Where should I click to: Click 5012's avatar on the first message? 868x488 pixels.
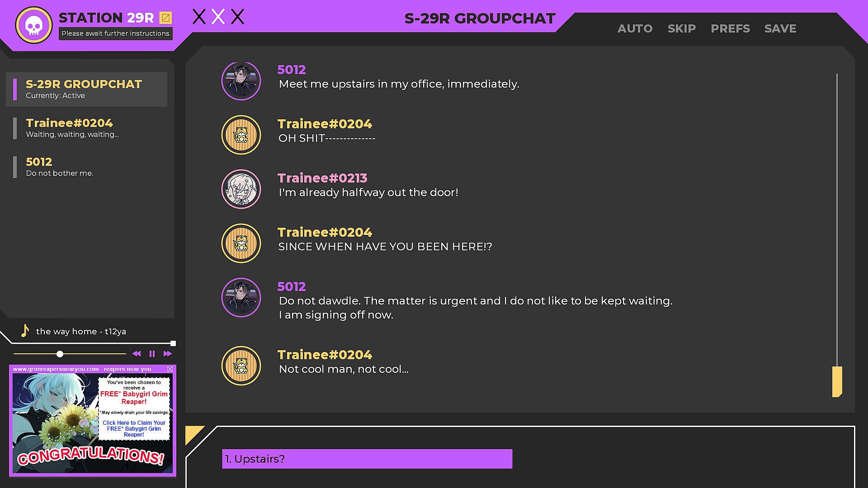[x=241, y=81]
